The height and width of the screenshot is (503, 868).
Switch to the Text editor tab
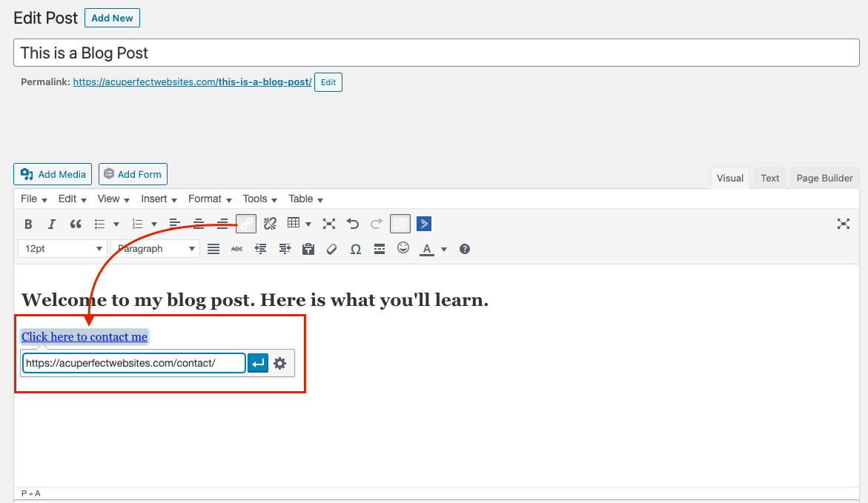point(769,178)
